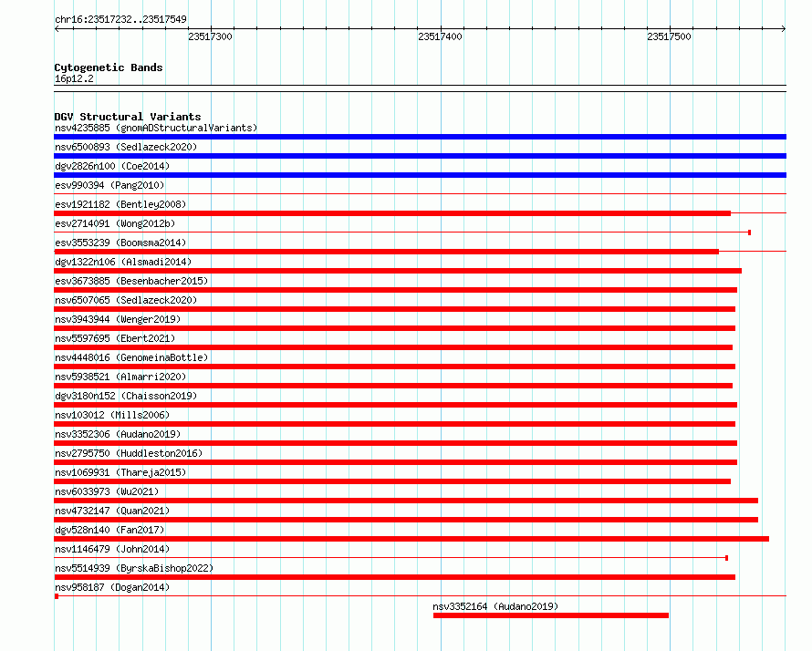The height and width of the screenshot is (651, 812).
Task: Open variant dgv2826n100 (Coe2014)
Action: pos(112,166)
